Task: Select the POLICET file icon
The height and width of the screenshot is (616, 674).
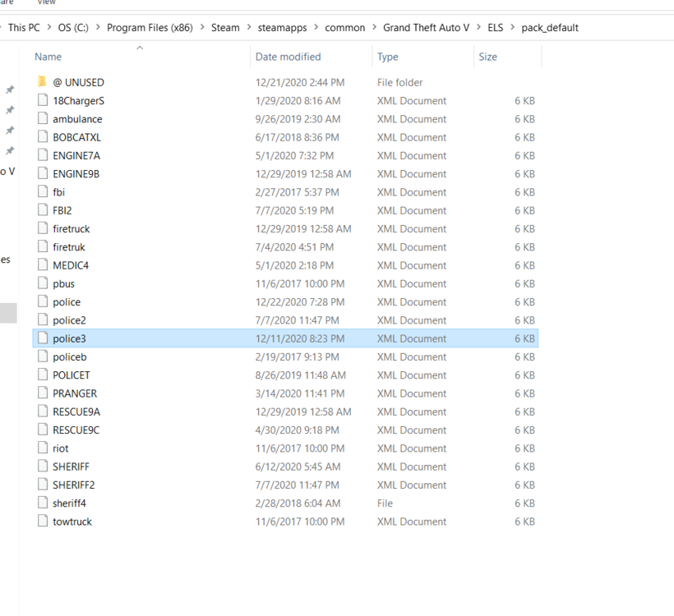Action: click(42, 375)
